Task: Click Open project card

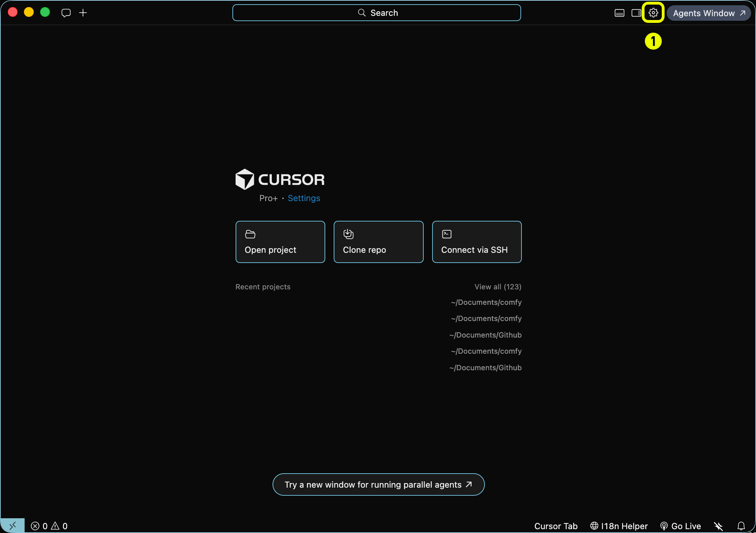Action: [x=280, y=242]
